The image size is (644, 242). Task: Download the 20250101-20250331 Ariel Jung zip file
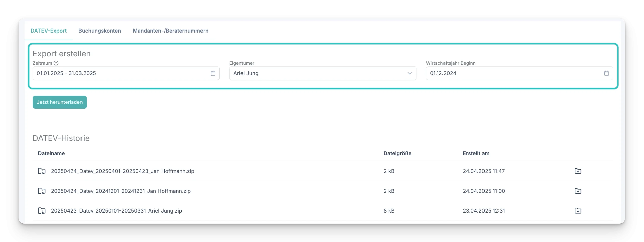(x=578, y=211)
